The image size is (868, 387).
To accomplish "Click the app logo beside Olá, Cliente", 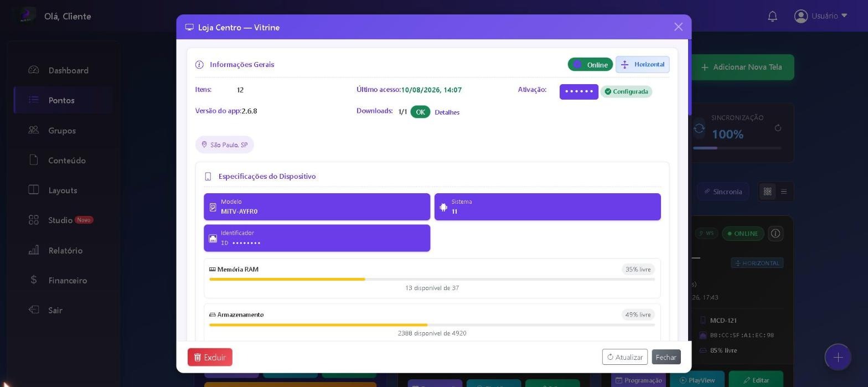I will click(x=25, y=16).
